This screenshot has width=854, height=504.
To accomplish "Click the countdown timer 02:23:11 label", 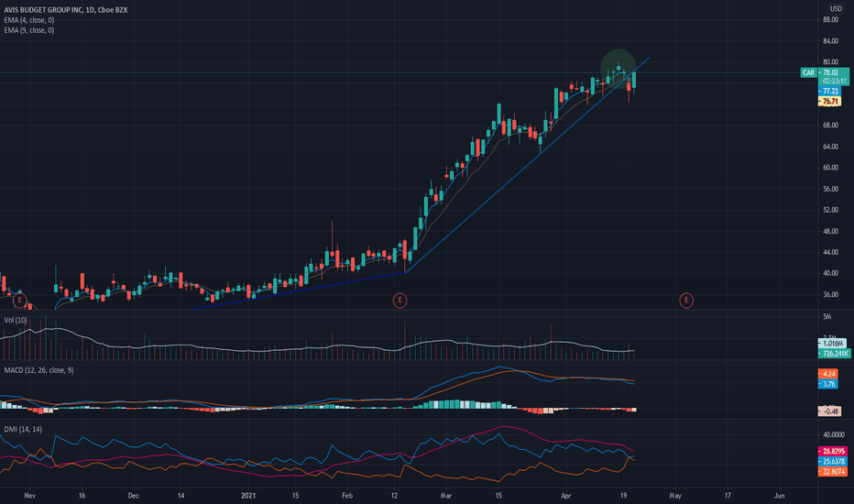I will 834,81.
